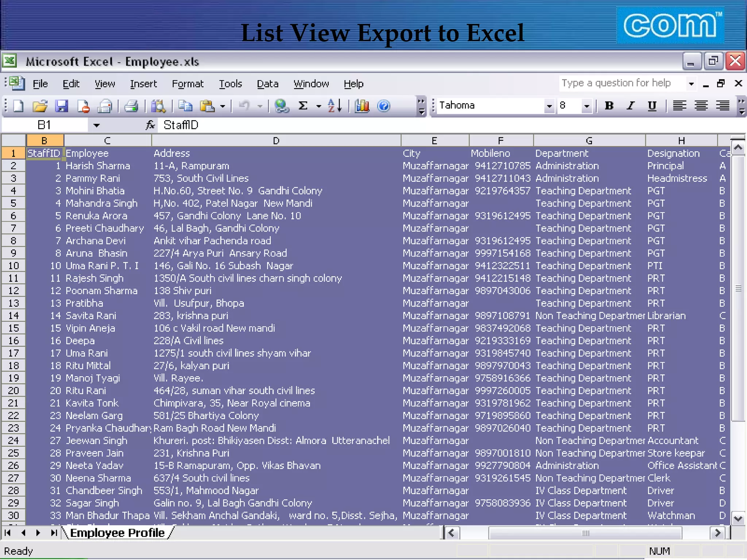Expand Standard toolbar options chevron
747x560 pixels.
421,106
